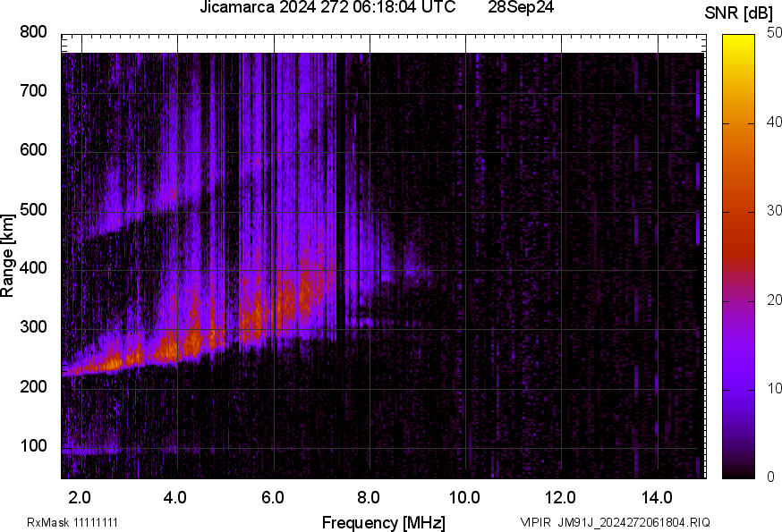Screen dimensions: 782x532
Task: Click the VIPIR JM91J .RIQ filename text
Action: click(615, 522)
